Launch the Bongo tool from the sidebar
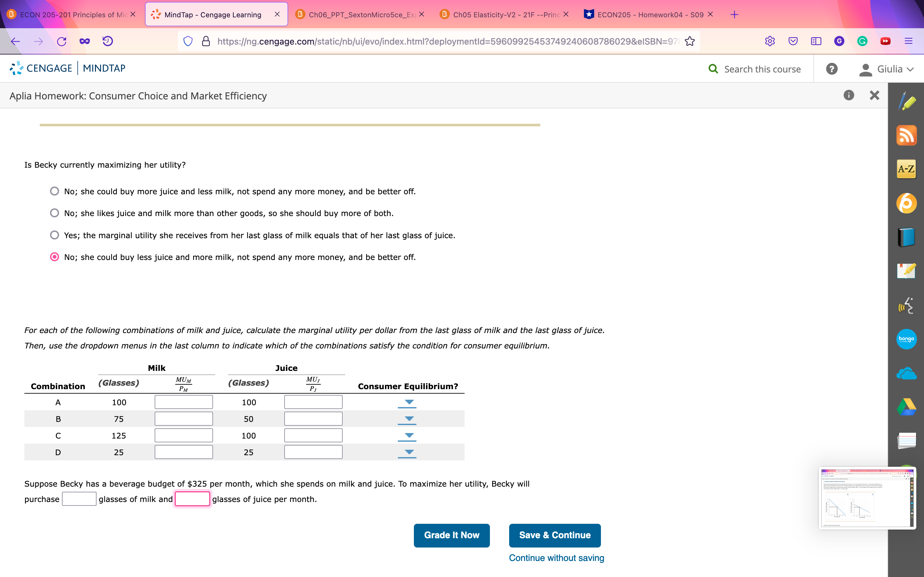 pyautogui.click(x=906, y=339)
